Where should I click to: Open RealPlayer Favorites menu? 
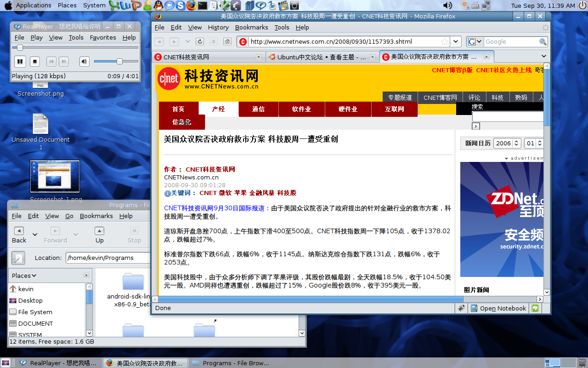103,38
